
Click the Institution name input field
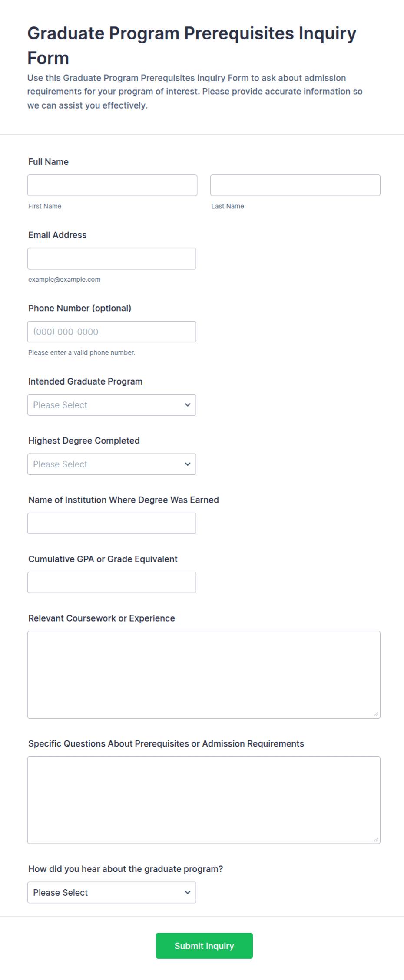[112, 523]
